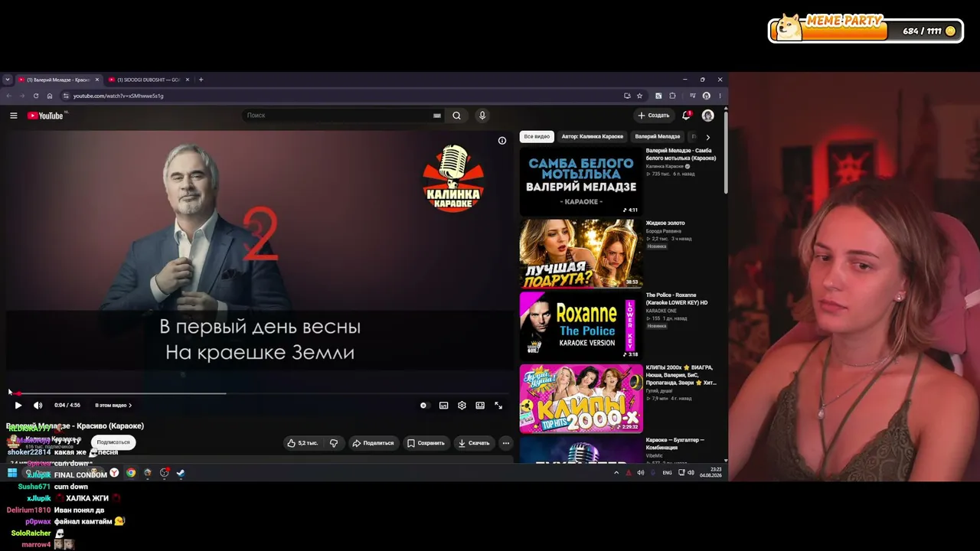Click the Подписаться subscribe button
The width and height of the screenshot is (980, 551).
(x=113, y=442)
